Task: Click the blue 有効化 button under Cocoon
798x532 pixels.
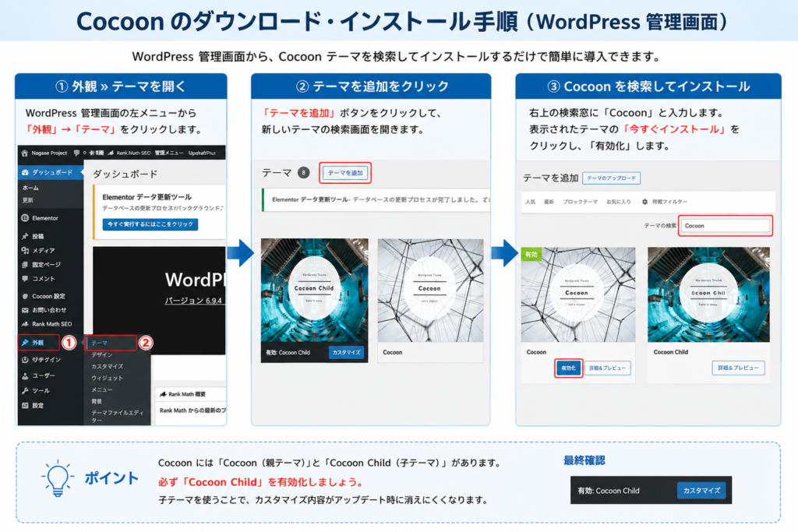Action: point(568,368)
